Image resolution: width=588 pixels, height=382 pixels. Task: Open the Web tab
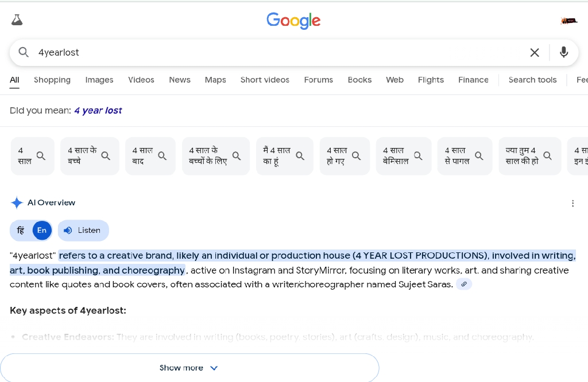click(394, 80)
